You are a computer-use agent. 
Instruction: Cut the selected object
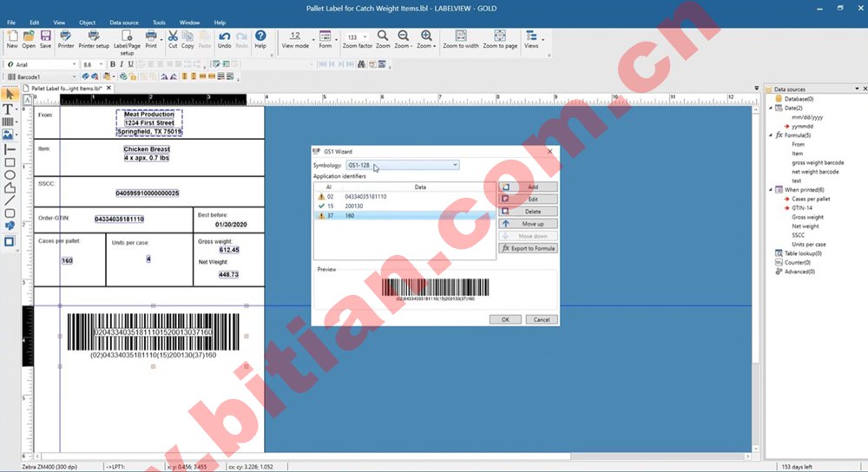pyautogui.click(x=173, y=40)
